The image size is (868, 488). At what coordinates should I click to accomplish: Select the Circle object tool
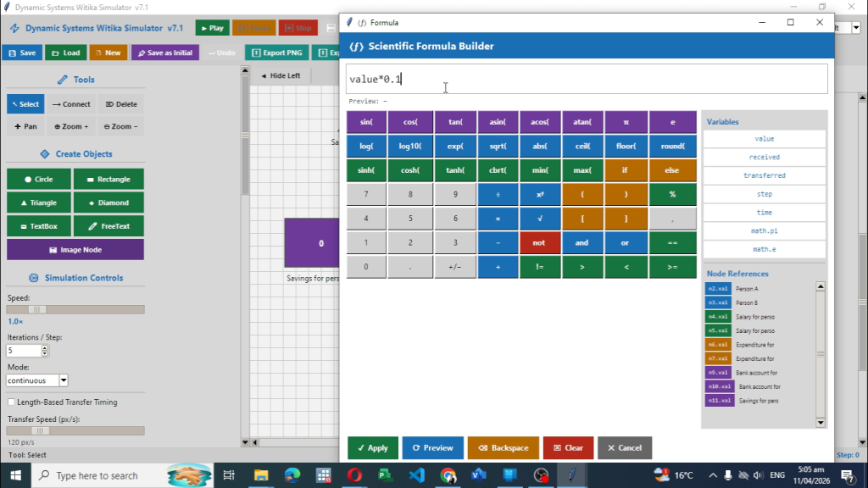tap(39, 180)
